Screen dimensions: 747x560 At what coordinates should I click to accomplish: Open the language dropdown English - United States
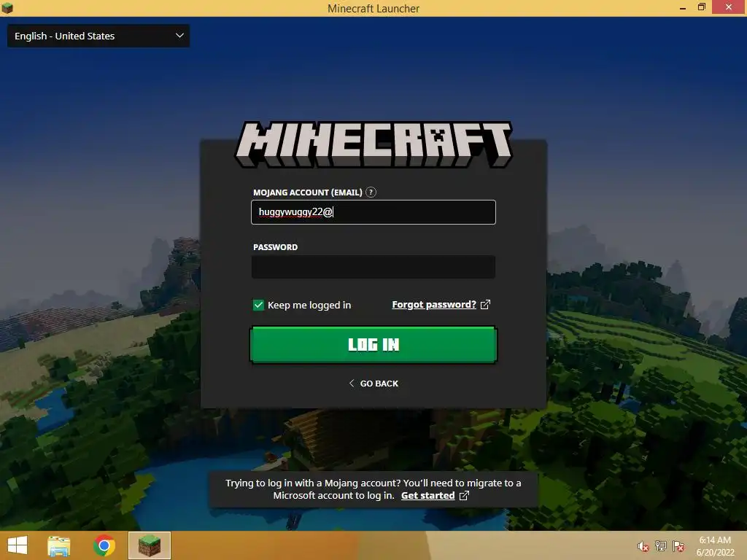pos(98,36)
